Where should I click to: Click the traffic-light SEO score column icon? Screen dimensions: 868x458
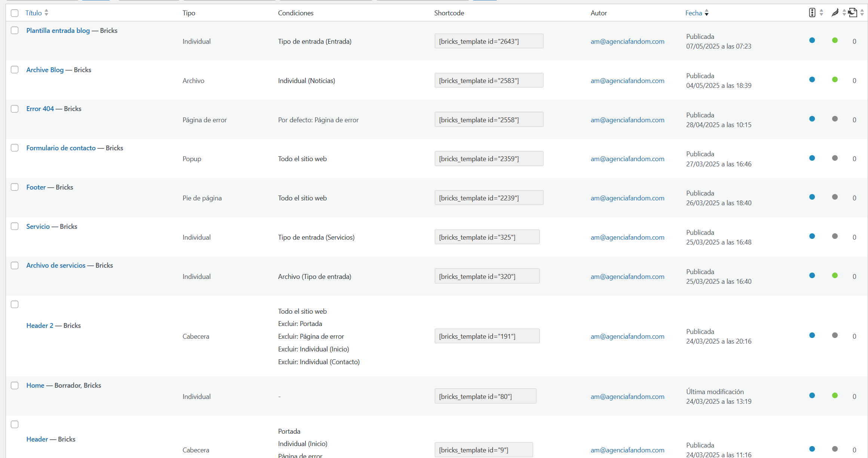(812, 13)
